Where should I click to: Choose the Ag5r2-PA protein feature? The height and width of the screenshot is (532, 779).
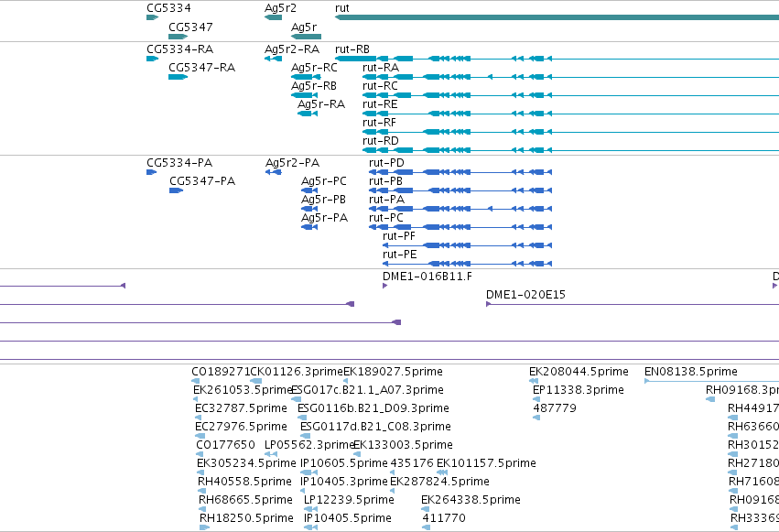pos(274,172)
